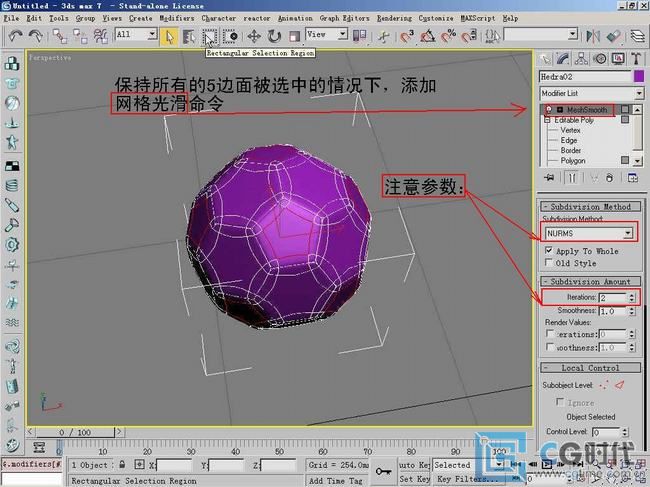This screenshot has height=487, width=650.
Task: Open the Display command panel tab
Action: (618, 59)
